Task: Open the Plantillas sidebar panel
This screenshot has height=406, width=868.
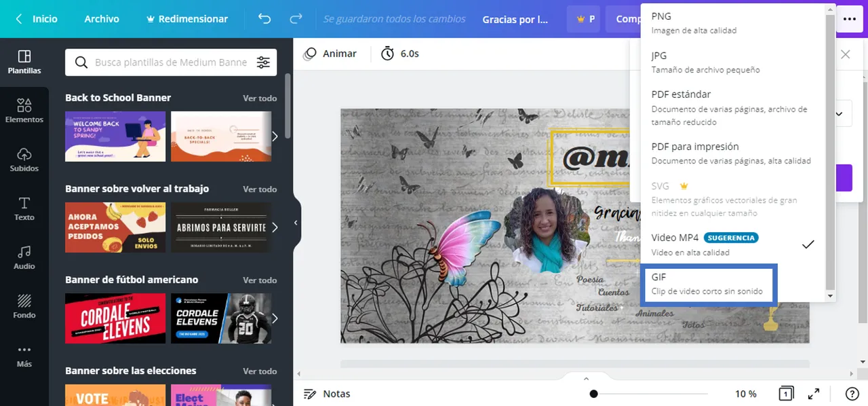Action: (x=24, y=62)
